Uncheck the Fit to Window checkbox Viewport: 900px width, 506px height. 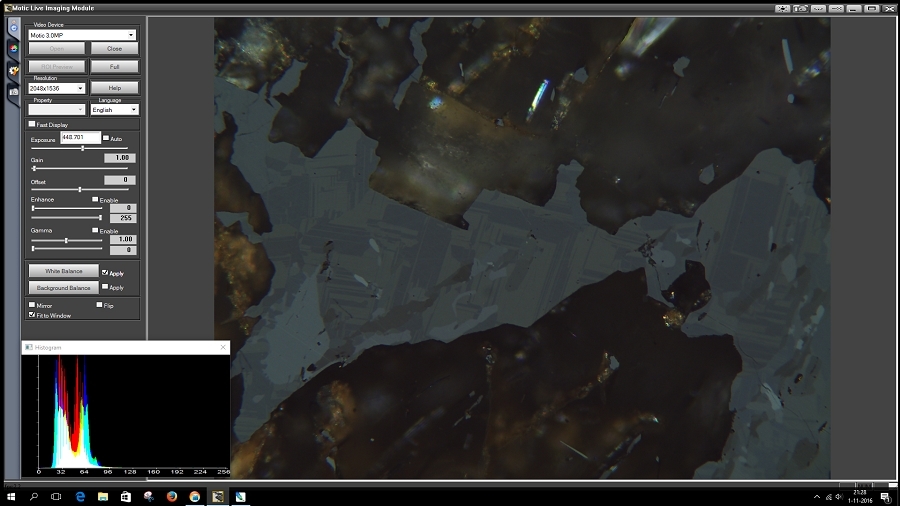pos(32,315)
